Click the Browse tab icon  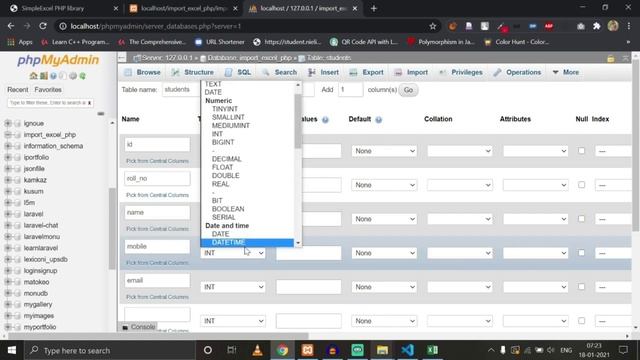coord(128,72)
